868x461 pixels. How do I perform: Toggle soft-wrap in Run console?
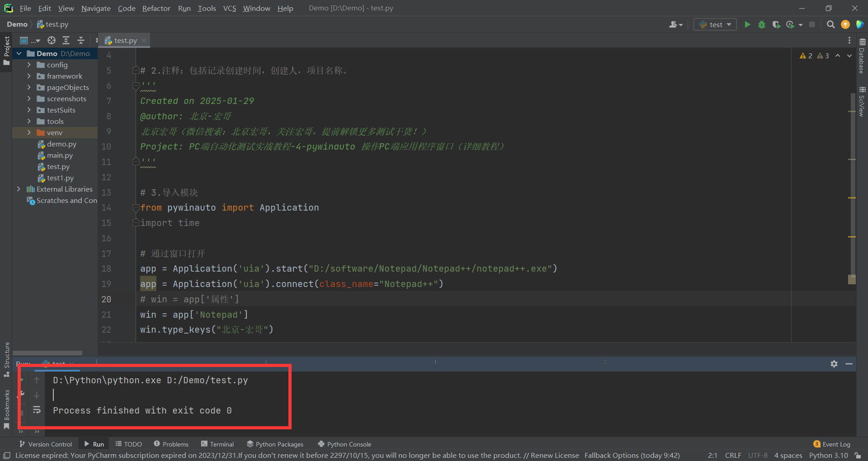37,410
